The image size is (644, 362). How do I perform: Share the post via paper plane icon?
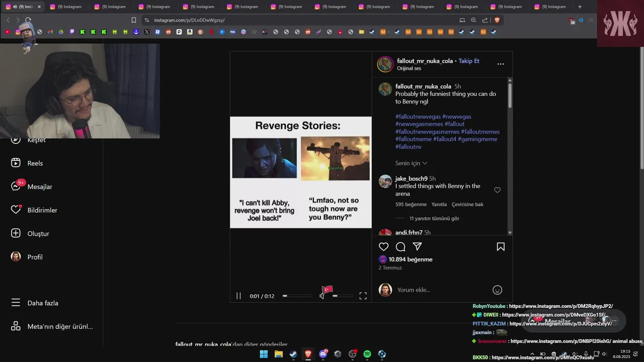[417, 247]
